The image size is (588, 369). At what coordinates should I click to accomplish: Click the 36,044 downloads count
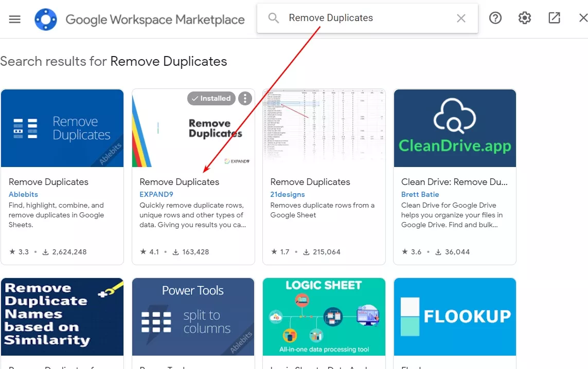[x=452, y=252]
